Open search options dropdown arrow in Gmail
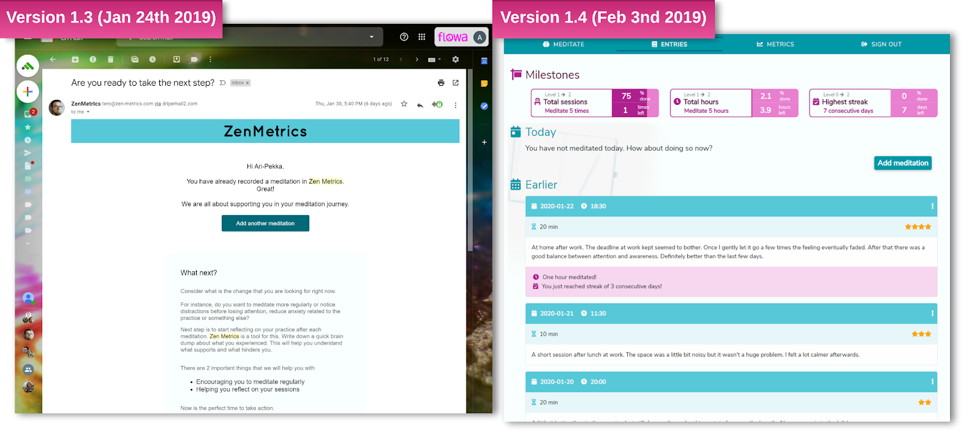The width and height of the screenshot is (980, 445). [371, 37]
